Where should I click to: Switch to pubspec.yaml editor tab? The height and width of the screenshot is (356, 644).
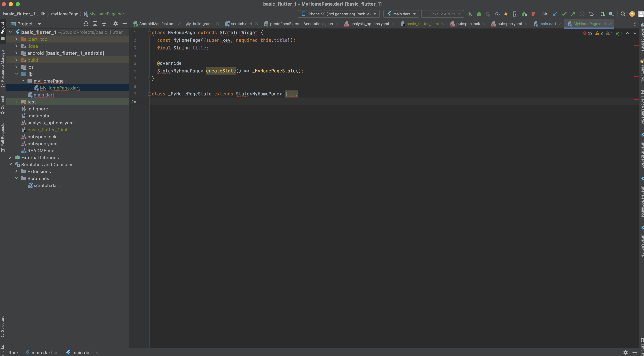[509, 24]
